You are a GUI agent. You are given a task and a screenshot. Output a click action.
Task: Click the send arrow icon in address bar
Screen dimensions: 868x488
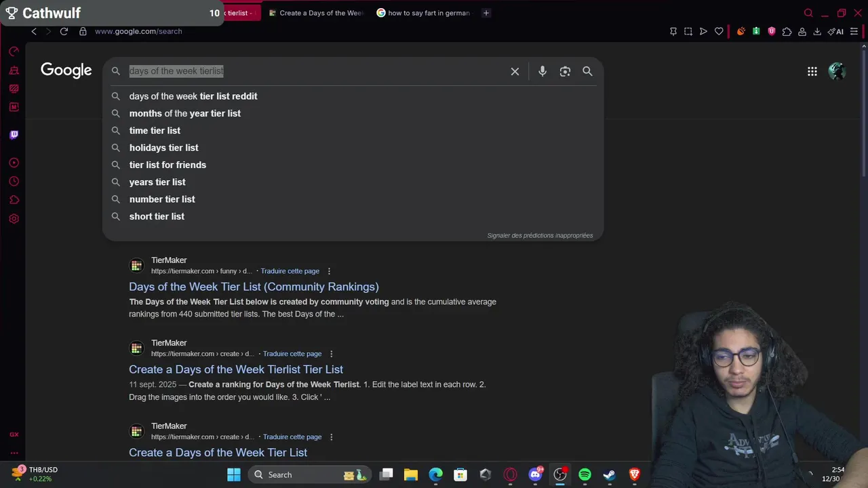(x=703, y=31)
